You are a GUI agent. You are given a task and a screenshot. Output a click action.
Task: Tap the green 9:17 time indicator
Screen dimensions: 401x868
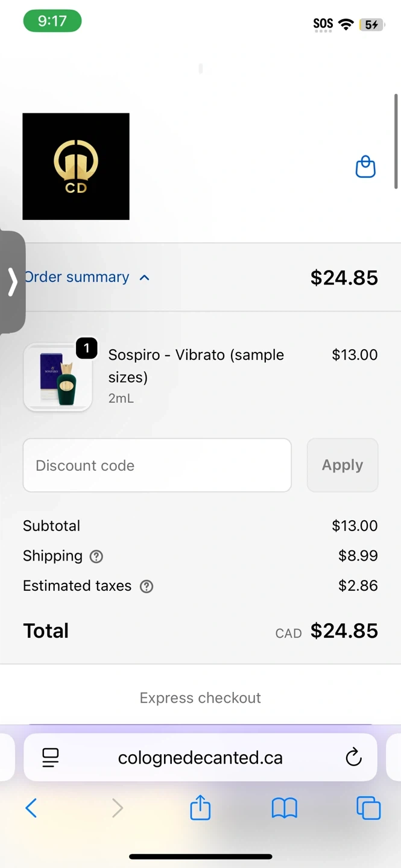pos(52,21)
